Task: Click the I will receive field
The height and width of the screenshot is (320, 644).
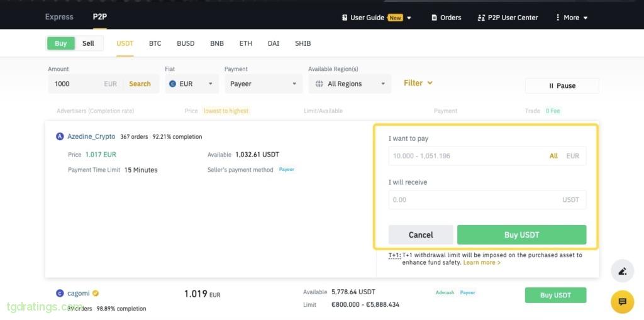Action: click(x=487, y=200)
